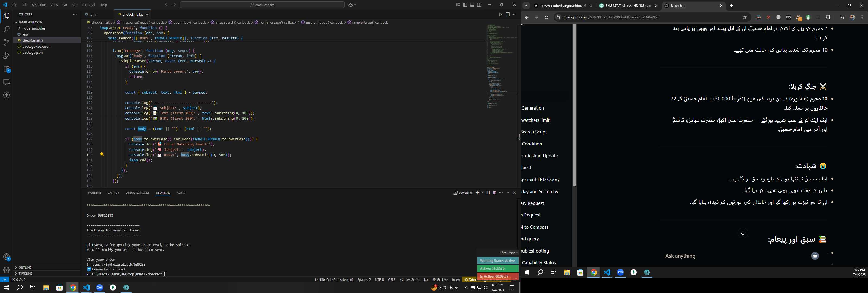Click Go Live in status bar
The image size is (868, 293).
point(440,279)
